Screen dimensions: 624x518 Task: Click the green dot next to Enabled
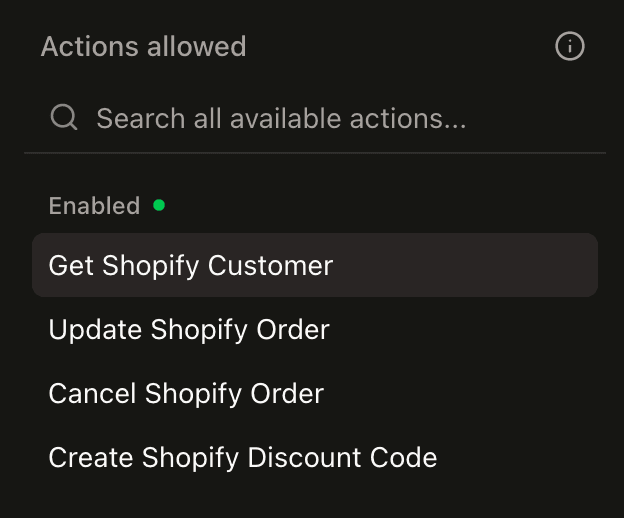pos(158,205)
